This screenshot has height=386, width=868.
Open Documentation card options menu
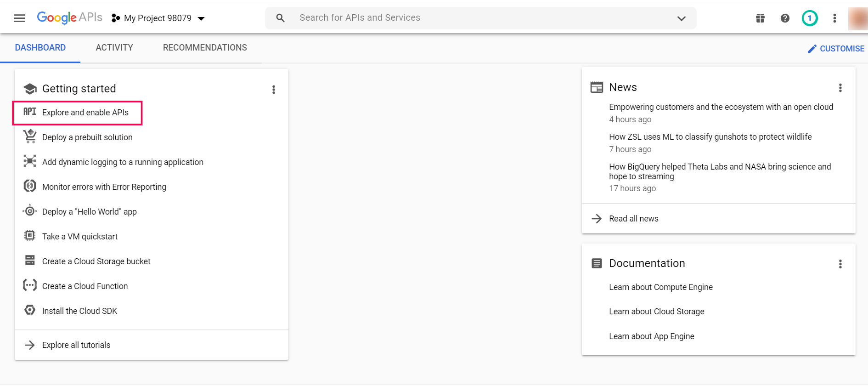840,264
